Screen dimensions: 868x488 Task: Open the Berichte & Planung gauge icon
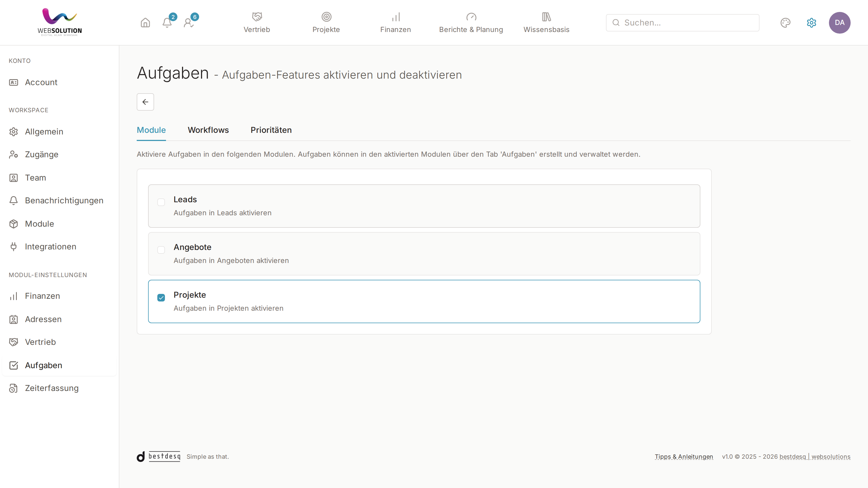click(471, 17)
